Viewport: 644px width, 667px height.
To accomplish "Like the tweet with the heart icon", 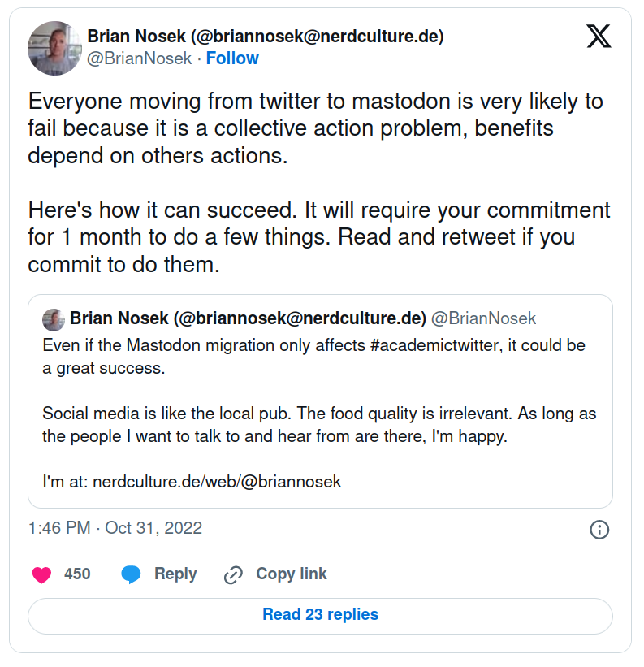I will coord(41,574).
